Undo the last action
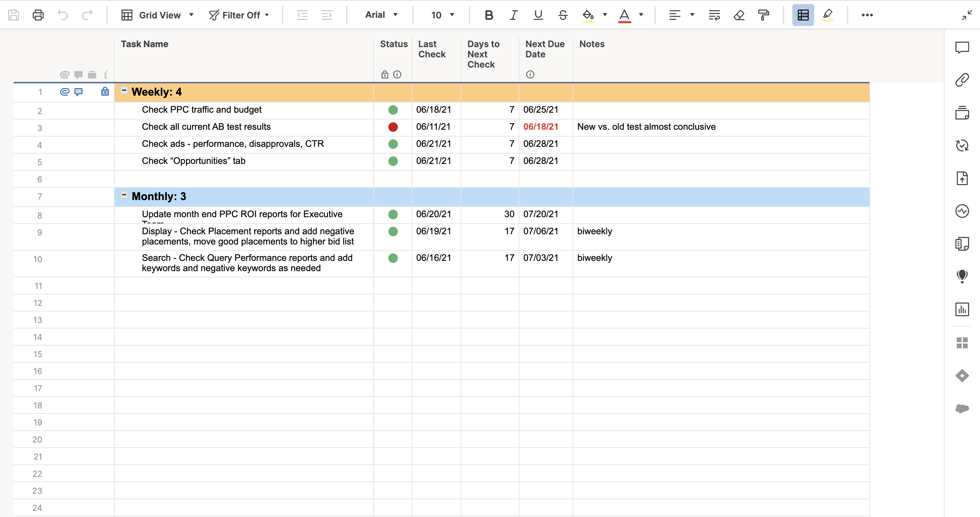Viewport: 980px width, 517px height. (63, 15)
